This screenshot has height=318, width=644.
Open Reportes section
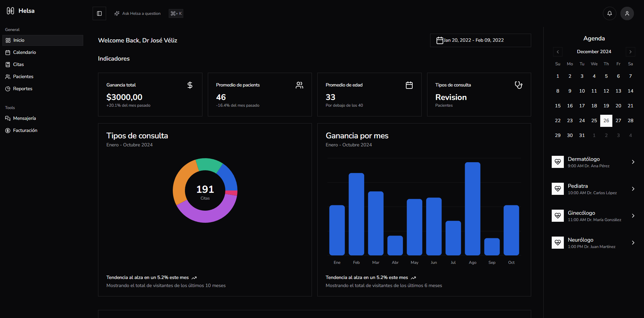coord(43,89)
